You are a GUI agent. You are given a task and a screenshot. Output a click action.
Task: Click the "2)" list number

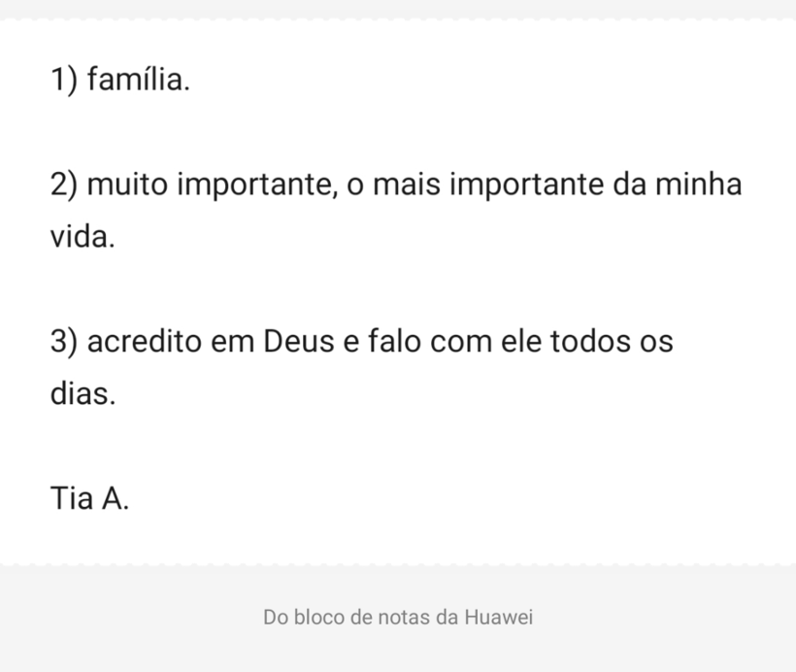click(x=64, y=185)
